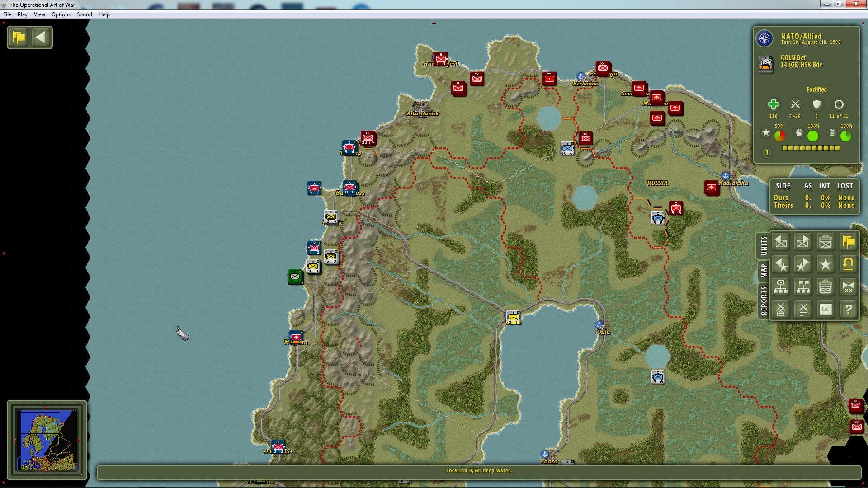Click the fuel can supply icon
The width and height of the screenshot is (868, 488).
coord(832,133)
